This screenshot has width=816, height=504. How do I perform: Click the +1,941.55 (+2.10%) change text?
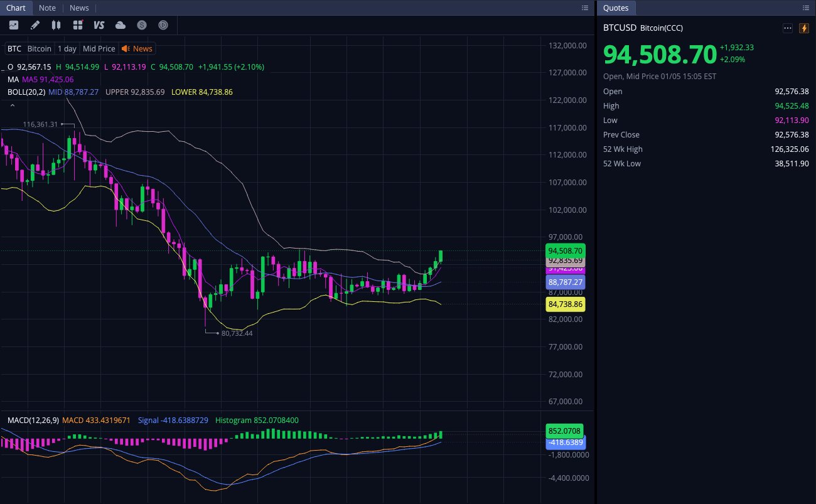click(231, 67)
